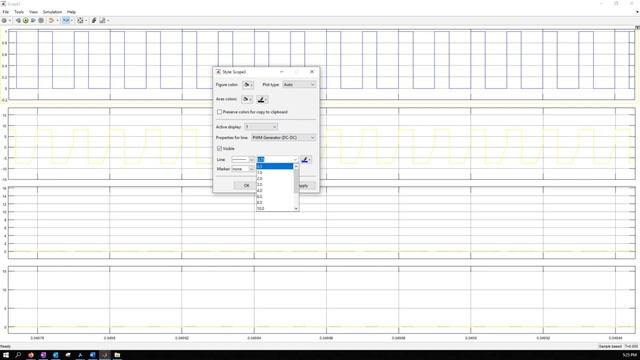Select the highlighted 0.5 line width option

click(x=275, y=167)
